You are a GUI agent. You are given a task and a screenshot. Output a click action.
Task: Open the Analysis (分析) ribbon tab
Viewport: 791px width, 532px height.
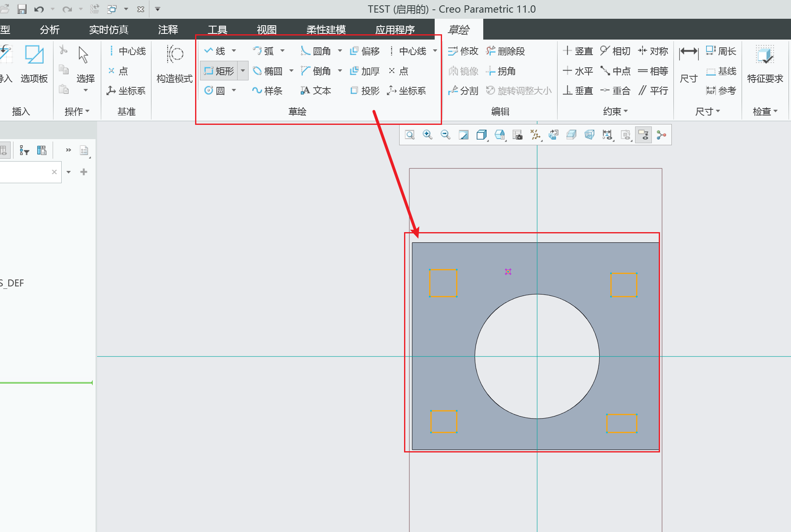[x=50, y=29]
